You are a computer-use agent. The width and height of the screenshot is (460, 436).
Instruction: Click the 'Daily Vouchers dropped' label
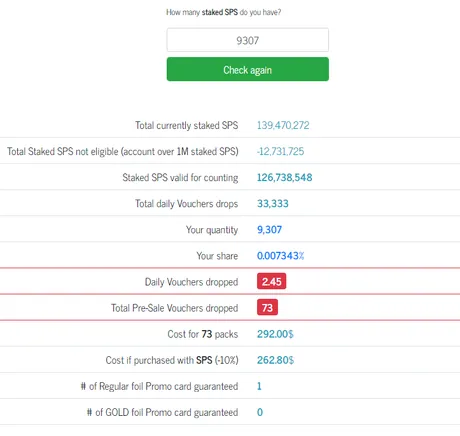(x=191, y=282)
